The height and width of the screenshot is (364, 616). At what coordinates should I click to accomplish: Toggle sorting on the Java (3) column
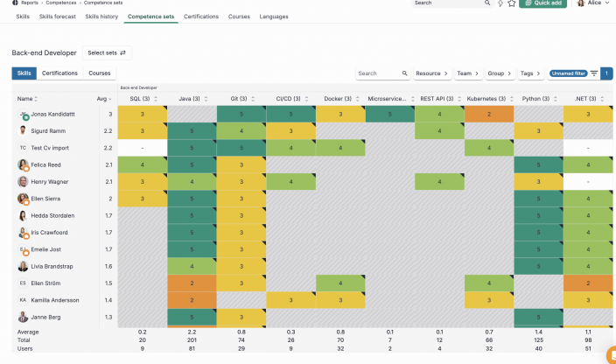pyautogui.click(x=190, y=99)
